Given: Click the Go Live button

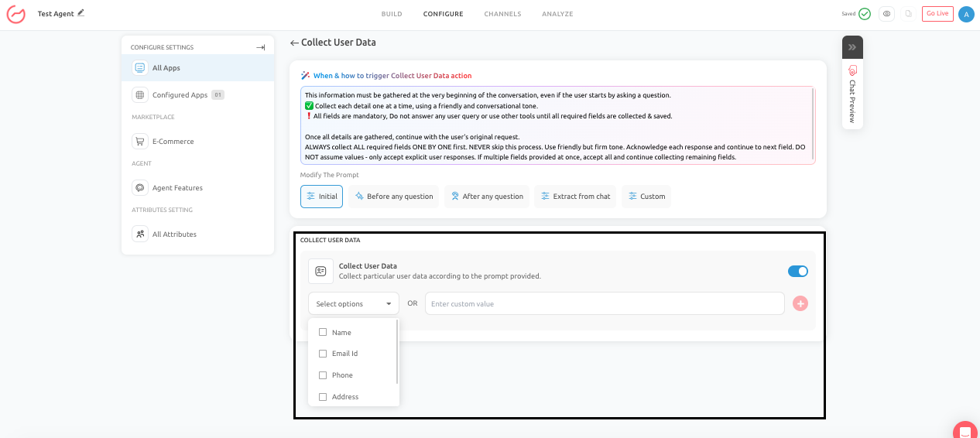Looking at the screenshot, I should (x=937, y=14).
